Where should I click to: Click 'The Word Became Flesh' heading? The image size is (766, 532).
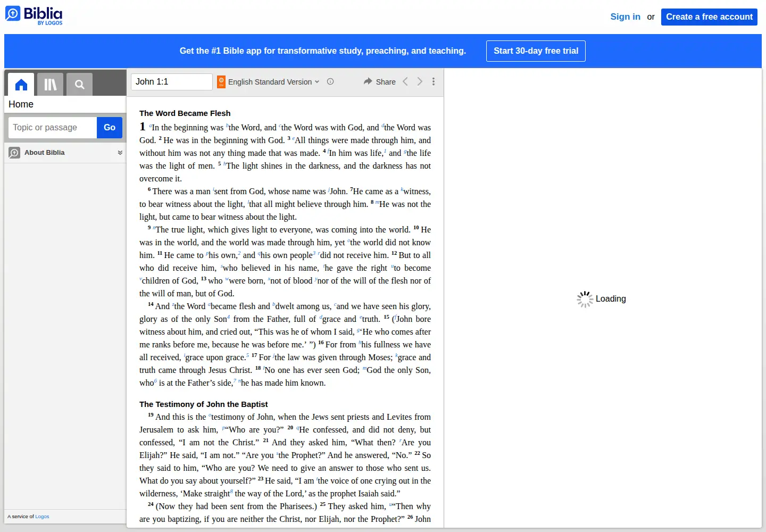(185, 113)
